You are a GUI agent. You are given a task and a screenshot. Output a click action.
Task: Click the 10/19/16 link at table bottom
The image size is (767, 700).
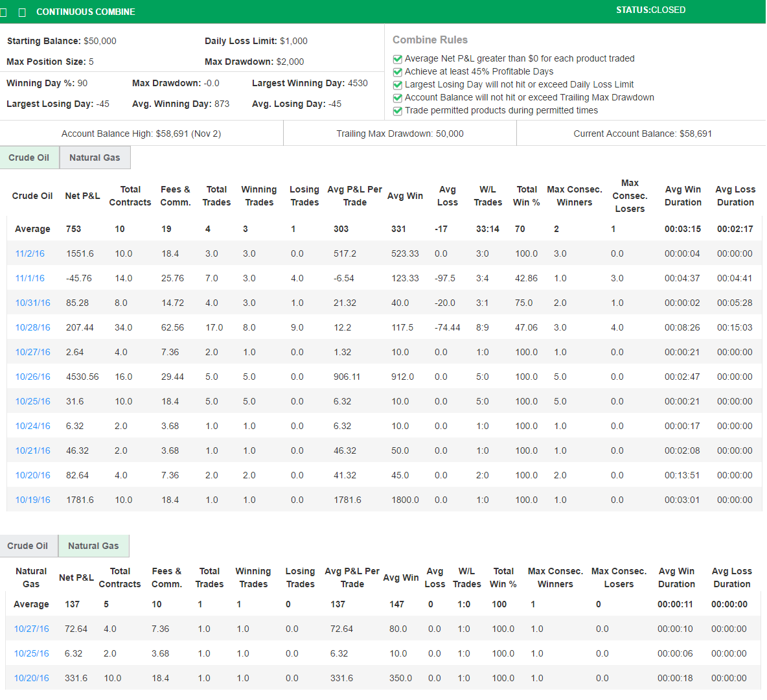point(32,500)
